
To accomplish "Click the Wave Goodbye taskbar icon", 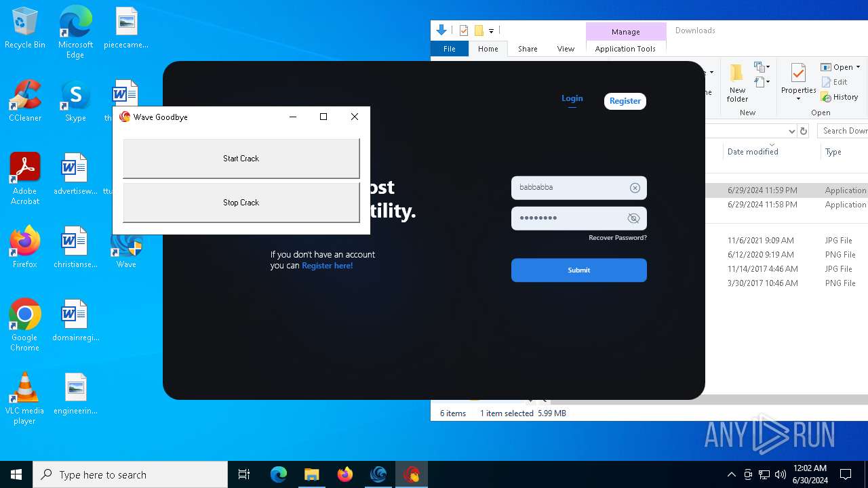I will (x=412, y=474).
